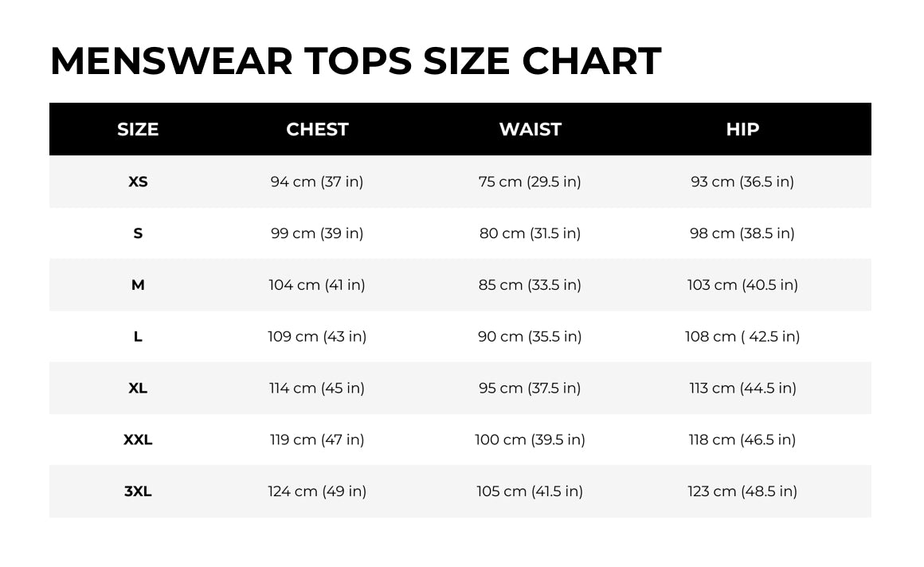This screenshot has width=924, height=567.
Task: Select the SIZE column header
Action: (x=138, y=129)
